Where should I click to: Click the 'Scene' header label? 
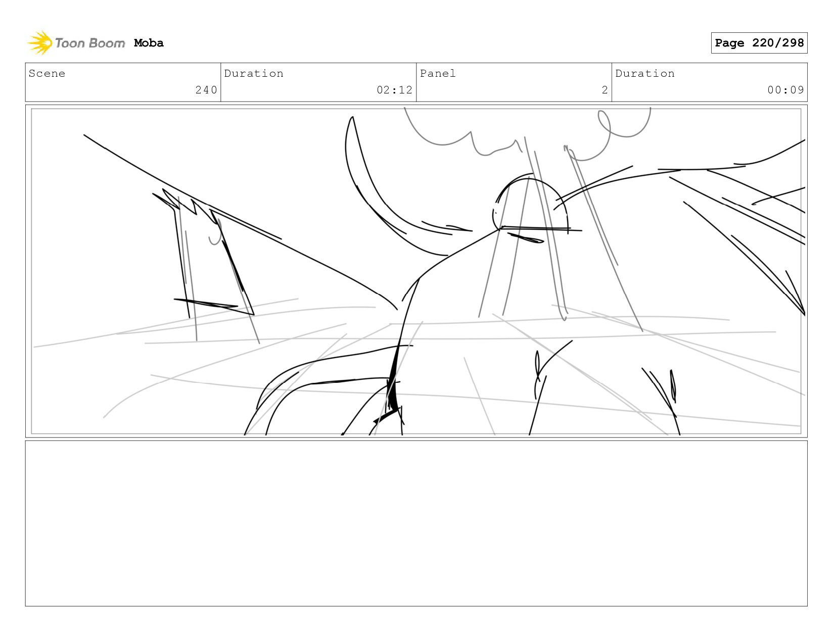coord(47,73)
